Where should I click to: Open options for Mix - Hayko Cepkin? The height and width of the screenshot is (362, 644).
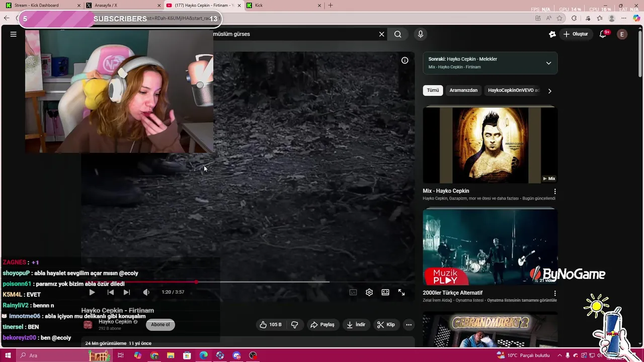[x=555, y=192]
